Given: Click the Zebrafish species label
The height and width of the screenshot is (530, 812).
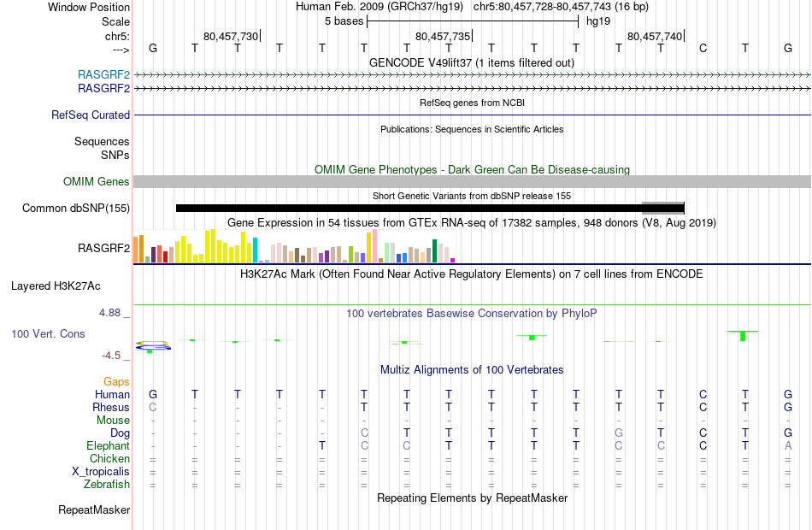Looking at the screenshot, I should (x=107, y=485).
